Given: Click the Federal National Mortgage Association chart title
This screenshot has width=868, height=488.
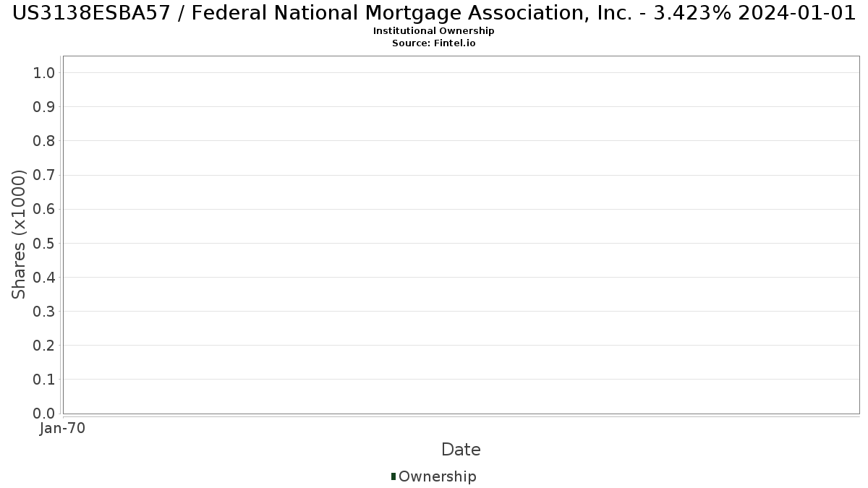Looking at the screenshot, I should (x=434, y=13).
